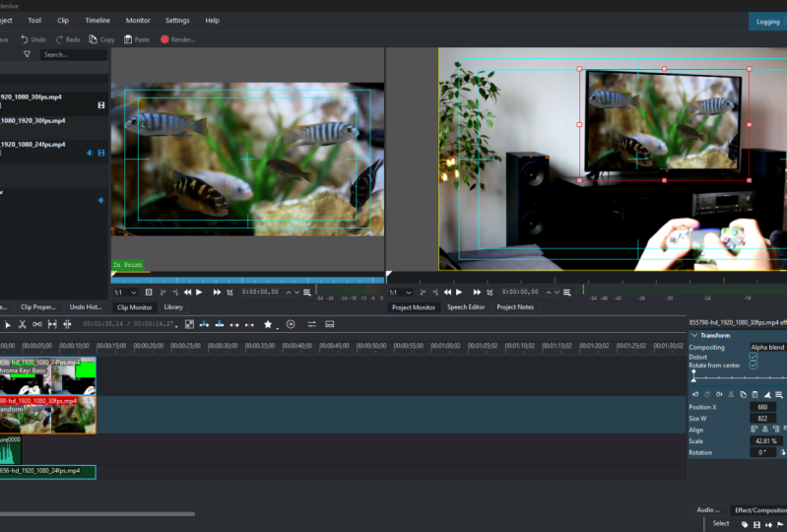
Task: Click the Paste toolbar button
Action: 137,39
